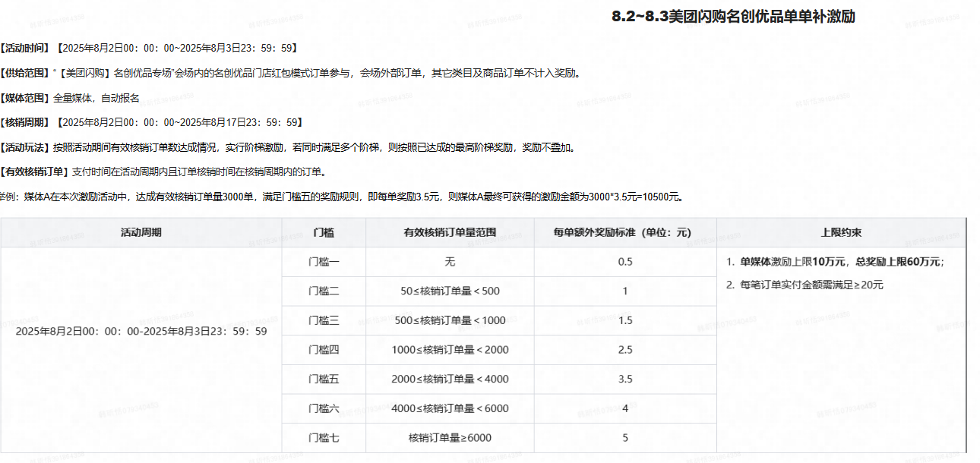Select the 2.5 reward cell for 门槛四
980x463 pixels.
[625, 350]
